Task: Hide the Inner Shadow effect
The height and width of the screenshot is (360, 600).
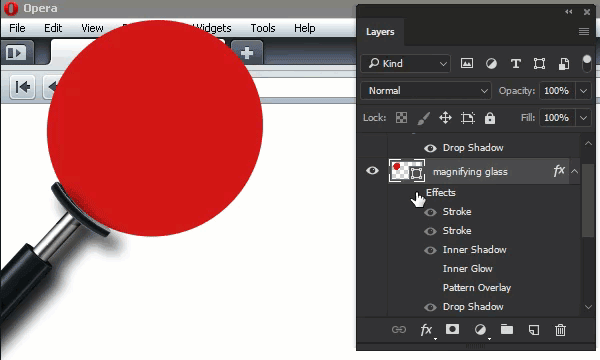Action: 430,250
